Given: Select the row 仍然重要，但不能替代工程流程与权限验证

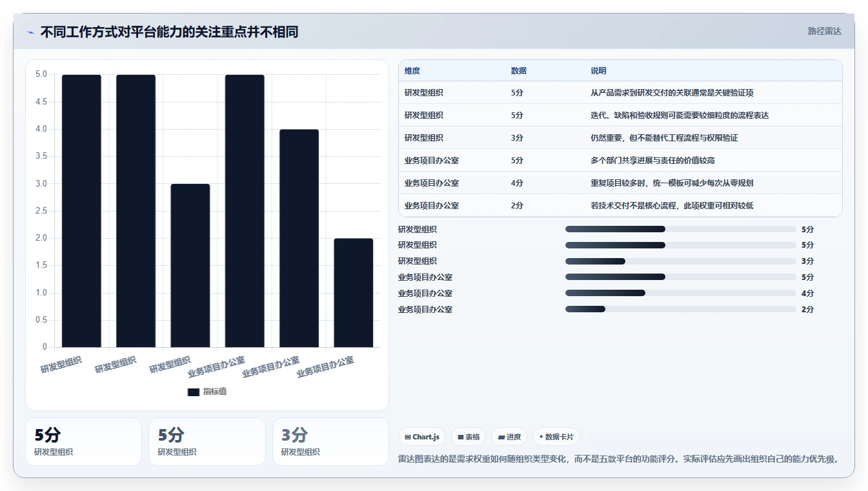Looking at the screenshot, I should pyautogui.click(x=620, y=138).
